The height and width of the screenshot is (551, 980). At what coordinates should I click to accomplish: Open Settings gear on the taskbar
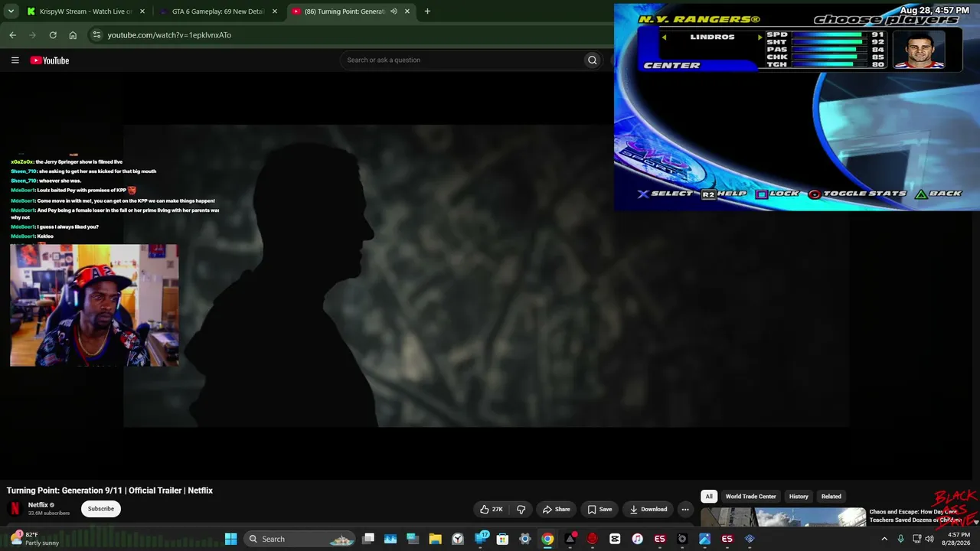(524, 539)
